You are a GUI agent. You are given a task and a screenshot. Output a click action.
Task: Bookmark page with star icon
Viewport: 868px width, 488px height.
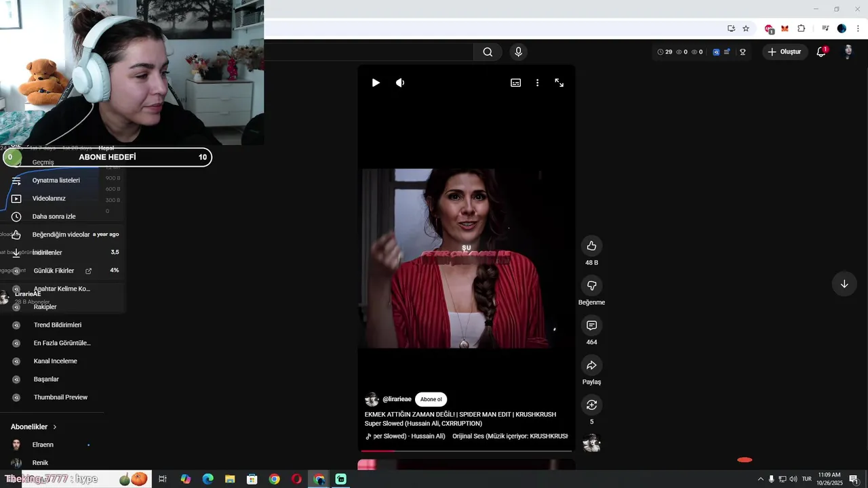coord(746,28)
